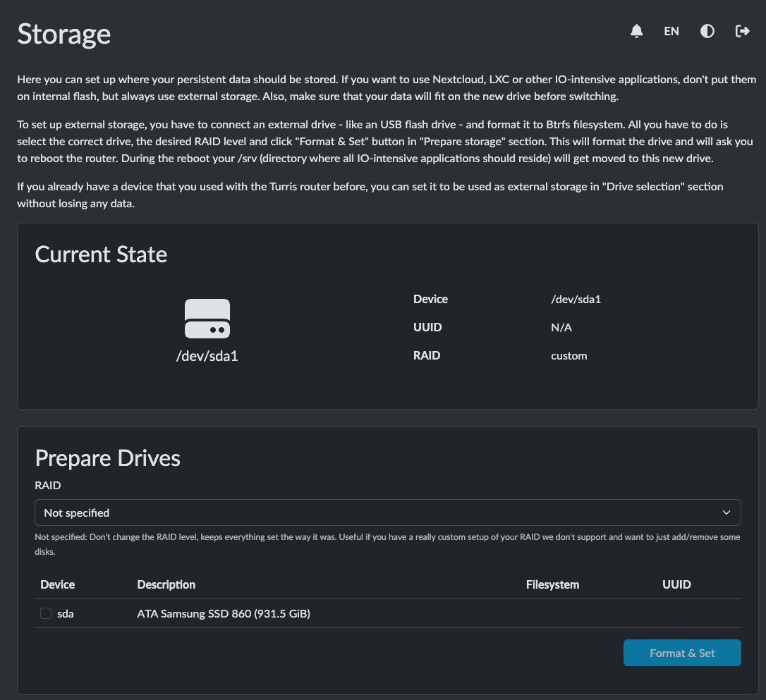Click the Prepare Drives heading
This screenshot has width=766, height=700.
pyautogui.click(x=107, y=458)
